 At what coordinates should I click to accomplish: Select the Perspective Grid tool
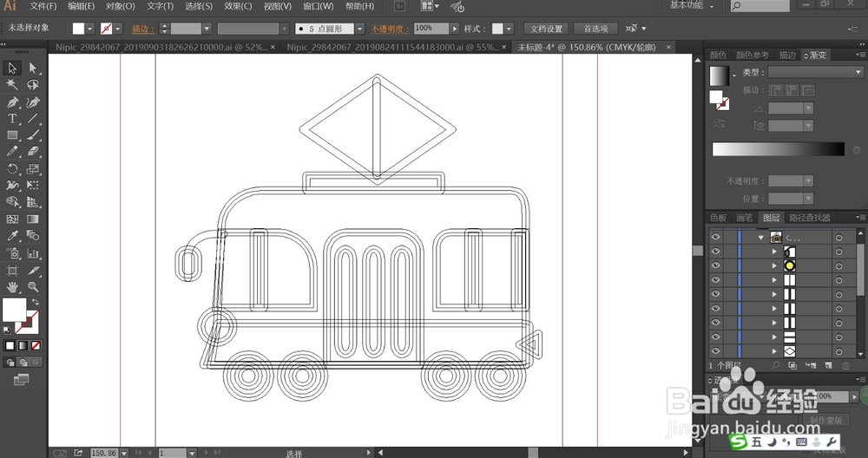tap(33, 202)
